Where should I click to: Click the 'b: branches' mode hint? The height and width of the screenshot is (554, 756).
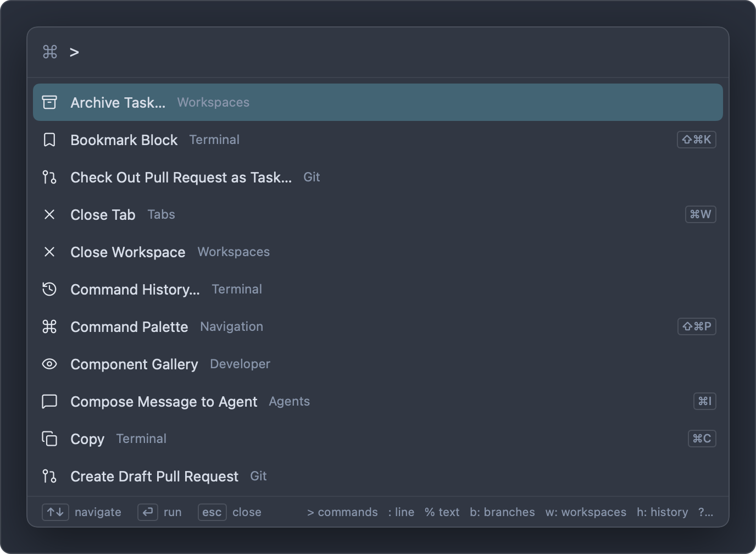(502, 512)
